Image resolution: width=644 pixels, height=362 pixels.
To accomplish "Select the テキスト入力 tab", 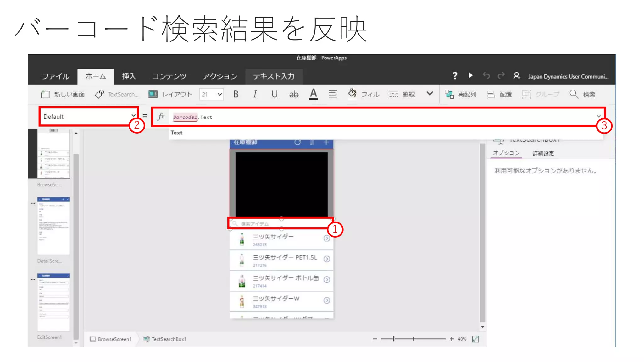I will (x=274, y=76).
